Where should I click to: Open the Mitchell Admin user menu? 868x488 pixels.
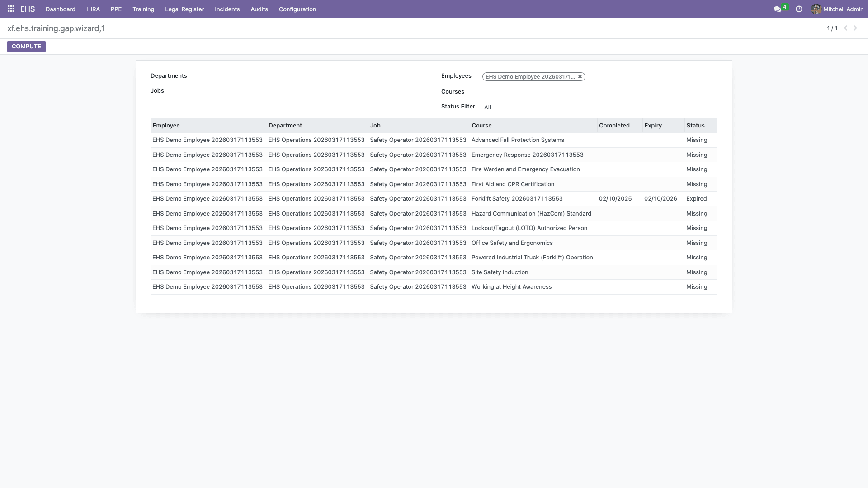tap(843, 9)
